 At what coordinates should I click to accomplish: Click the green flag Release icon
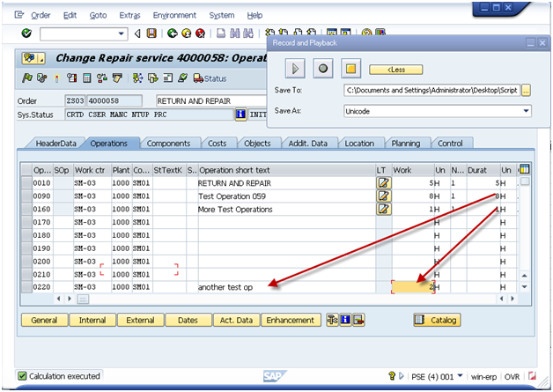click(x=26, y=78)
